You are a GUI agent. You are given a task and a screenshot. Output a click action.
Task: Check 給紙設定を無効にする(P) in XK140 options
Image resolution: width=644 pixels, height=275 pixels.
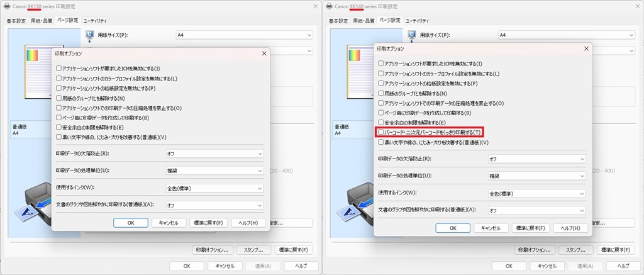(381, 84)
